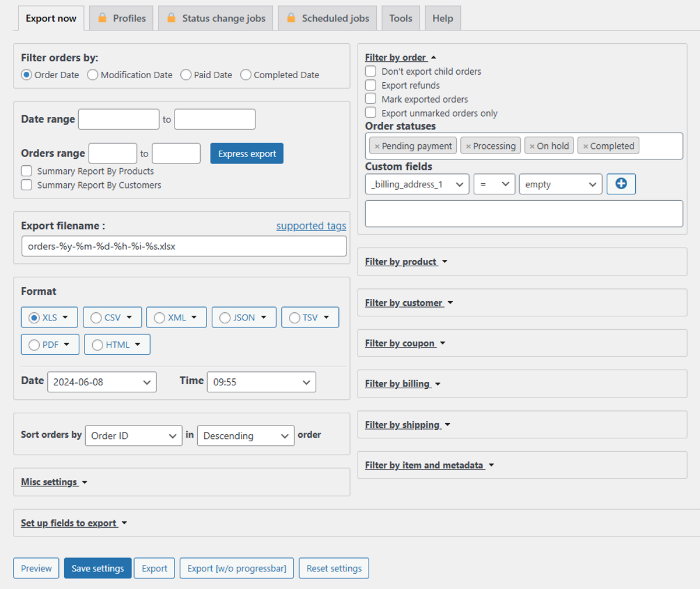Open the Help tab
700x589 pixels.
(x=442, y=18)
